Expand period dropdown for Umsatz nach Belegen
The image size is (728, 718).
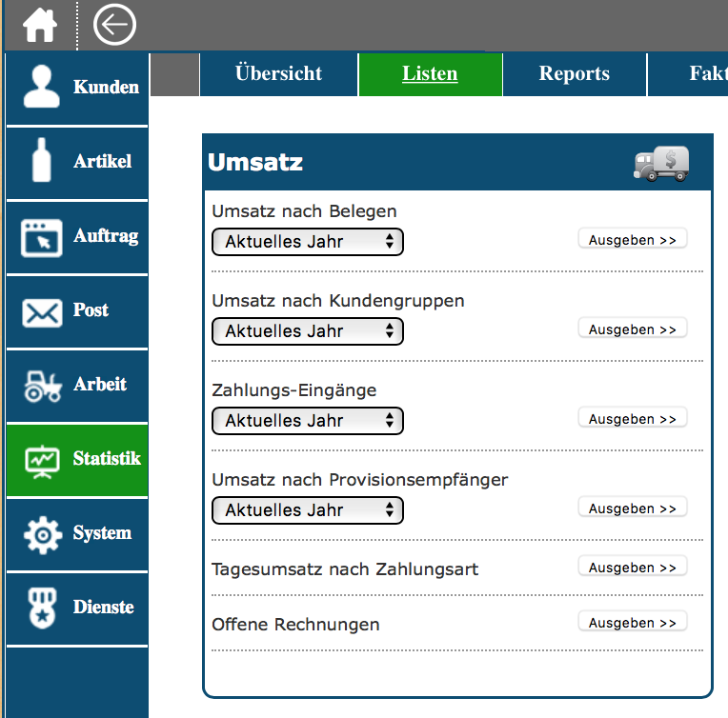coord(308,242)
